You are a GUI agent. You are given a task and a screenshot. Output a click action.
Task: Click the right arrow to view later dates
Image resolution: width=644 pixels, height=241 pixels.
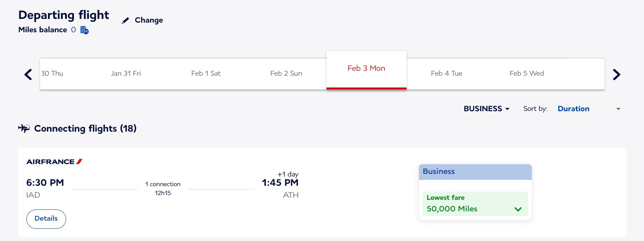click(617, 74)
